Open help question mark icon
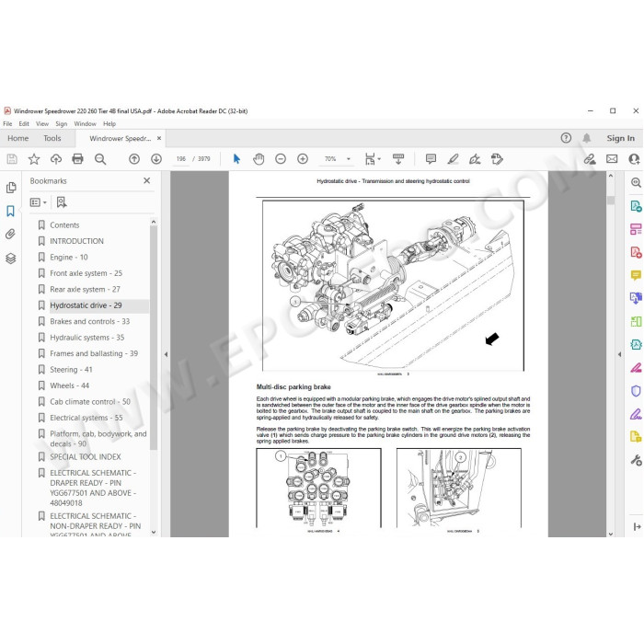The image size is (644, 644). pyautogui.click(x=566, y=138)
